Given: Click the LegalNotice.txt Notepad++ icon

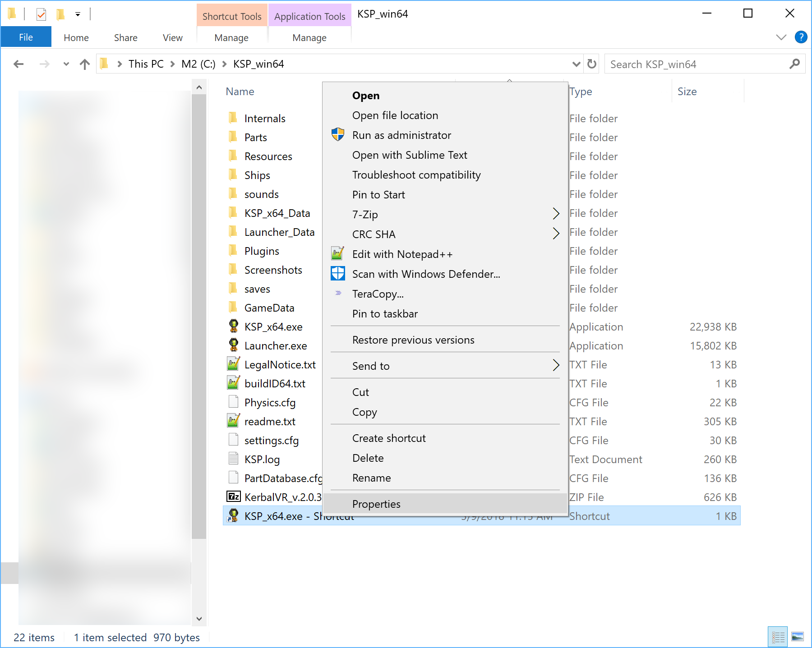Looking at the screenshot, I should (x=233, y=364).
